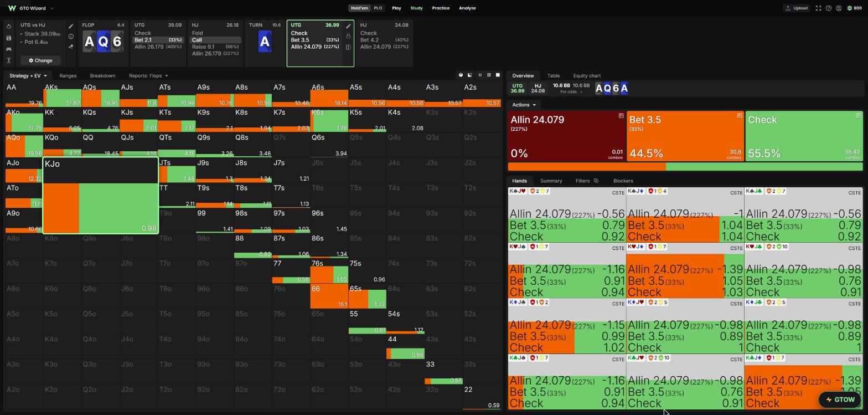Select the dense grid view mode icon
Image resolution: width=868 pixels, height=415 pixels.
point(489,75)
